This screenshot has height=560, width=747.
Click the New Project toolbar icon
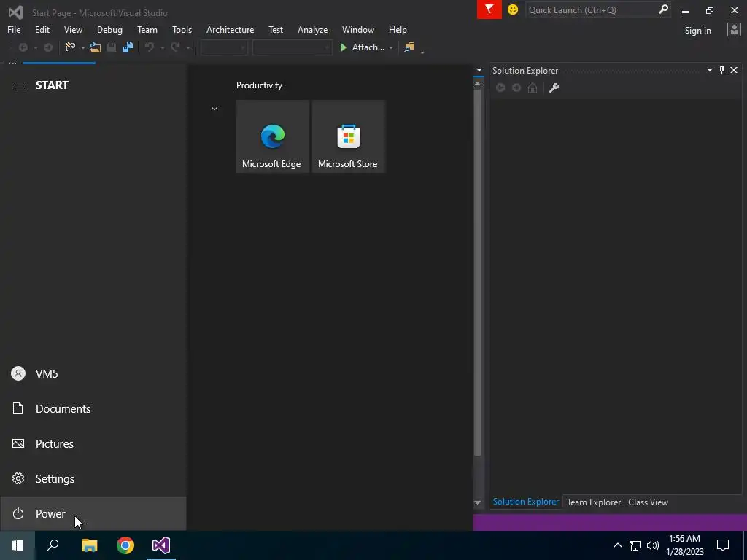[x=71, y=47]
